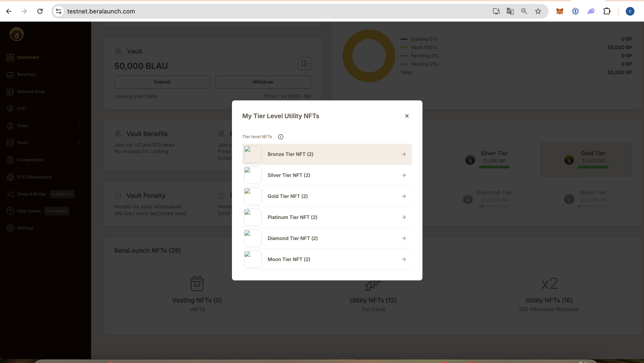This screenshot has width=644, height=363.
Task: Open the Moon Tier NFT row arrow
Action: (x=404, y=259)
